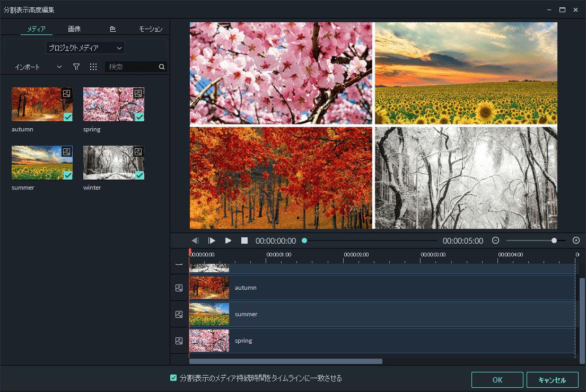Stop the preview playback
This screenshot has width=586, height=392.
pos(244,241)
